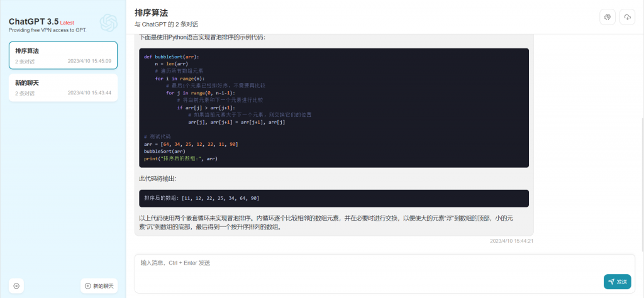
Task: Open settings via the sidebar gear icon
Action: tap(16, 285)
